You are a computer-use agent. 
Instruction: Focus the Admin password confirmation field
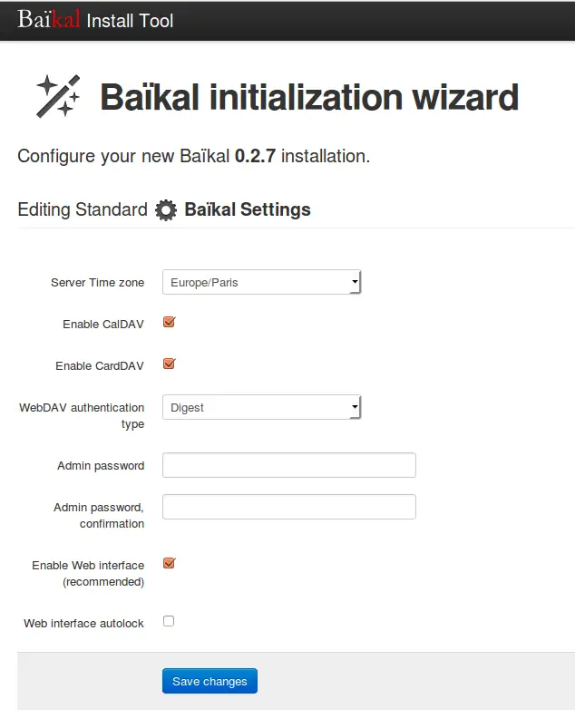(x=289, y=507)
